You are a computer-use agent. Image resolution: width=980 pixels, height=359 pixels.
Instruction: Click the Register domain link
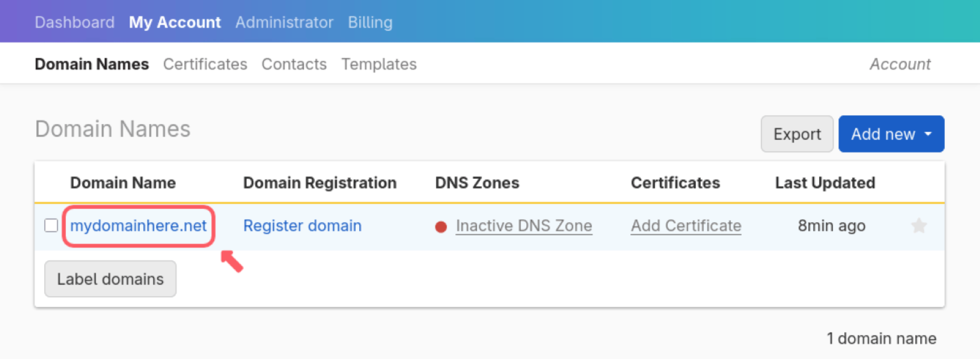click(302, 226)
